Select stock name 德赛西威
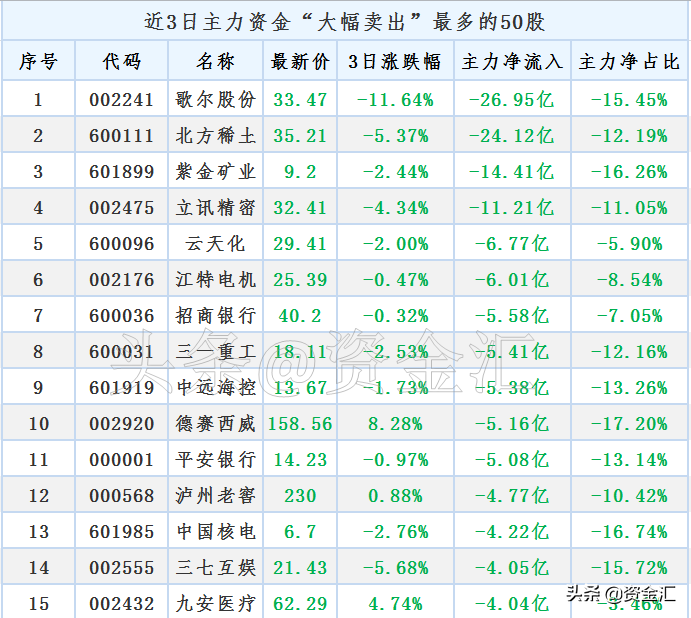Screen dimensions: 691x618 click(215, 424)
